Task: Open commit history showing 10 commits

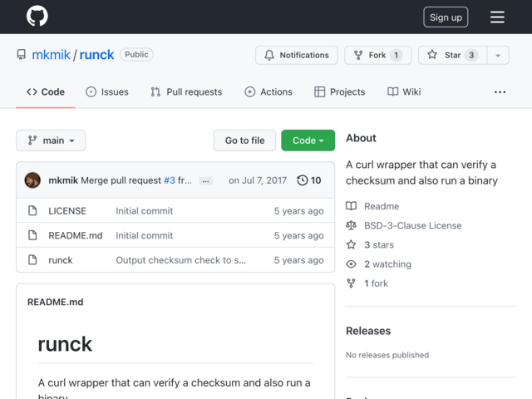Action: (x=309, y=180)
